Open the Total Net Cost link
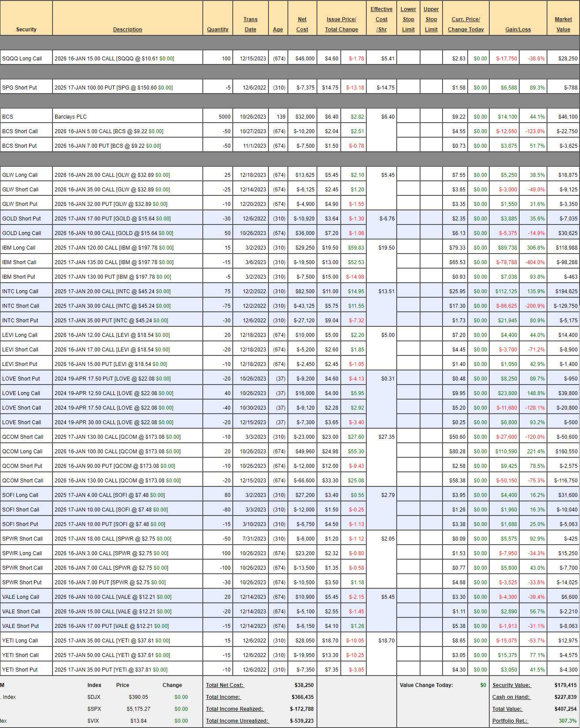The image size is (580, 728). click(x=225, y=685)
